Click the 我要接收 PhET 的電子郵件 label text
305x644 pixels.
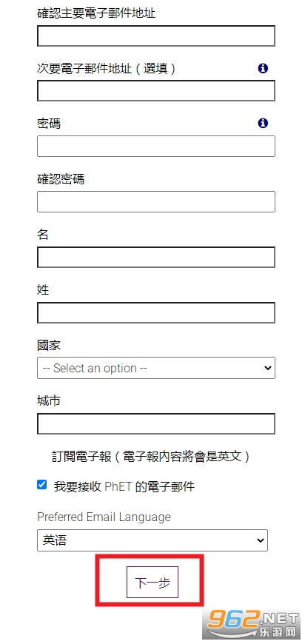coord(124,487)
